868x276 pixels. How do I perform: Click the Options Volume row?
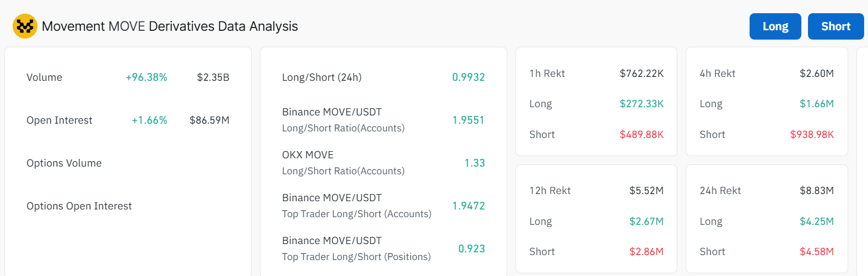point(128,163)
